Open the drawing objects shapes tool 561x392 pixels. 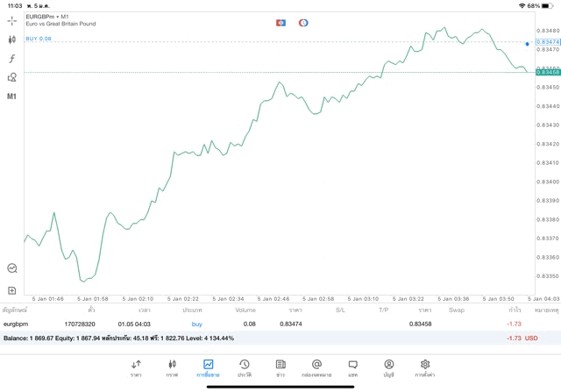coord(12,77)
